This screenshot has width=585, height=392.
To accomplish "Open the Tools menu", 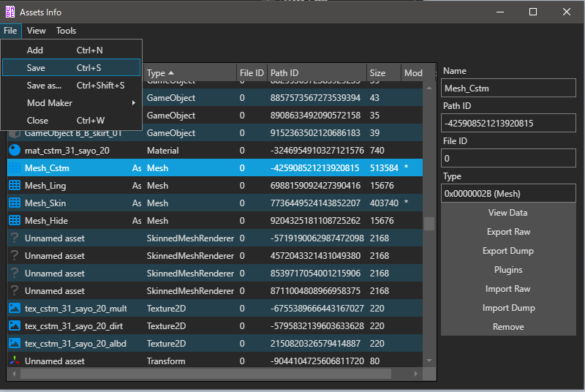I will 66,31.
